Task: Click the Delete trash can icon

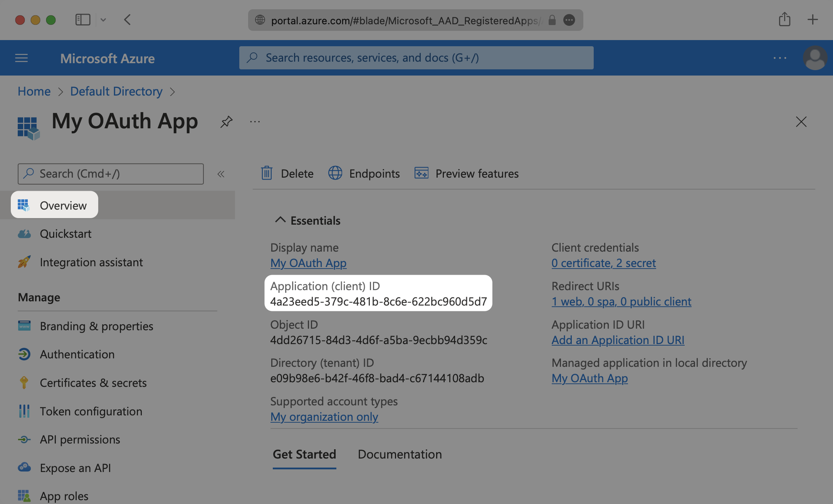Action: 267,173
